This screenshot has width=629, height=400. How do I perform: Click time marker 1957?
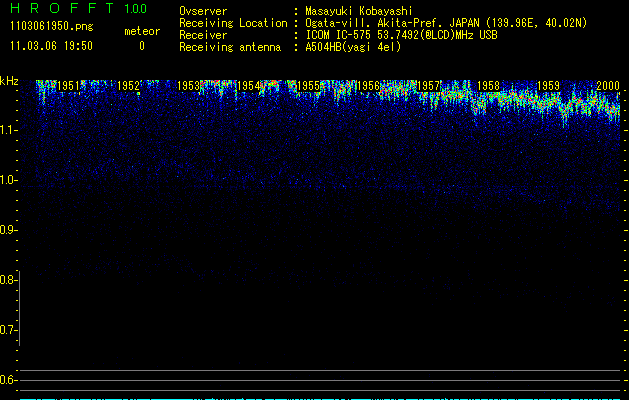click(428, 86)
